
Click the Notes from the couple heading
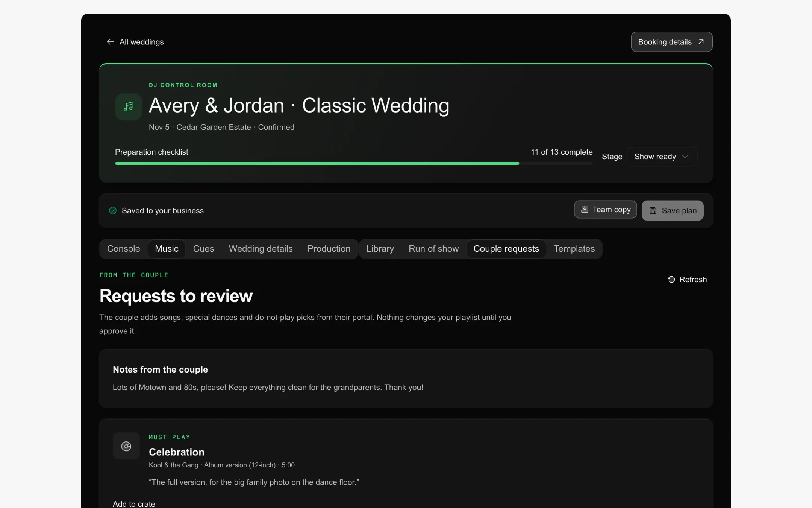click(x=160, y=370)
